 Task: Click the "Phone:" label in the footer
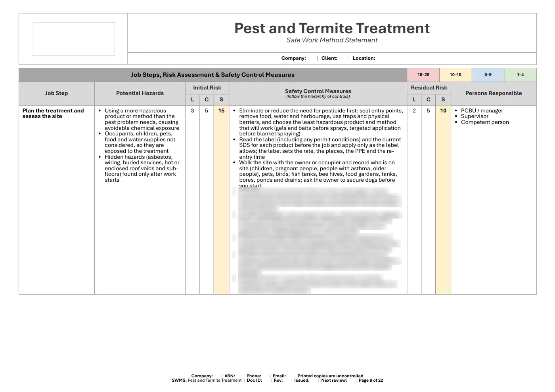tap(254, 376)
